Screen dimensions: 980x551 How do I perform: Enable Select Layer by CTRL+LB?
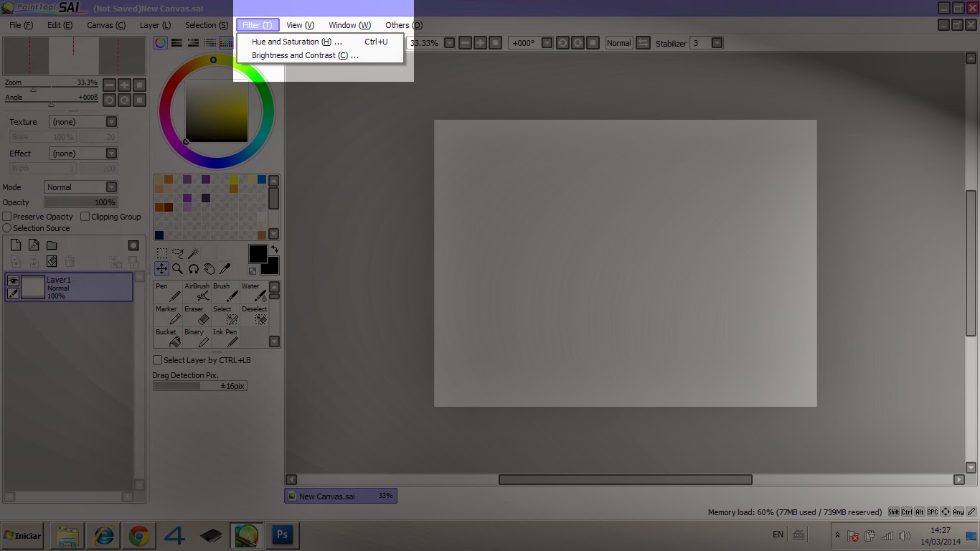[x=158, y=360]
